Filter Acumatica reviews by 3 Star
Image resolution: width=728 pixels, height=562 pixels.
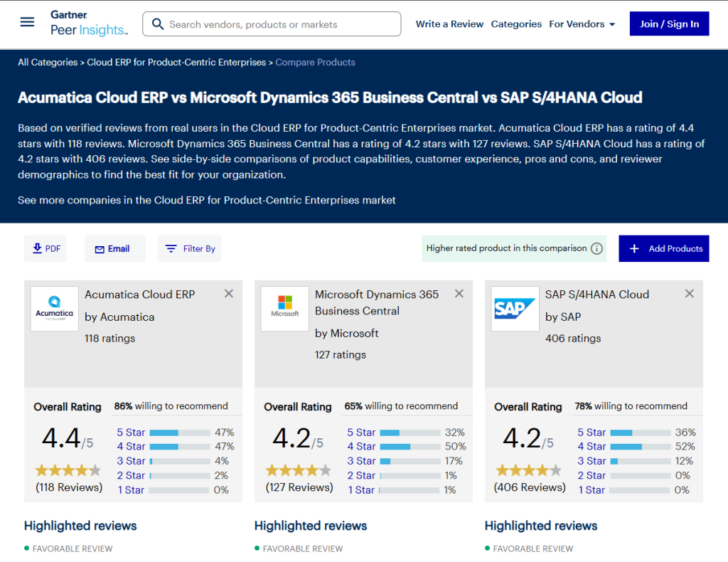click(131, 461)
